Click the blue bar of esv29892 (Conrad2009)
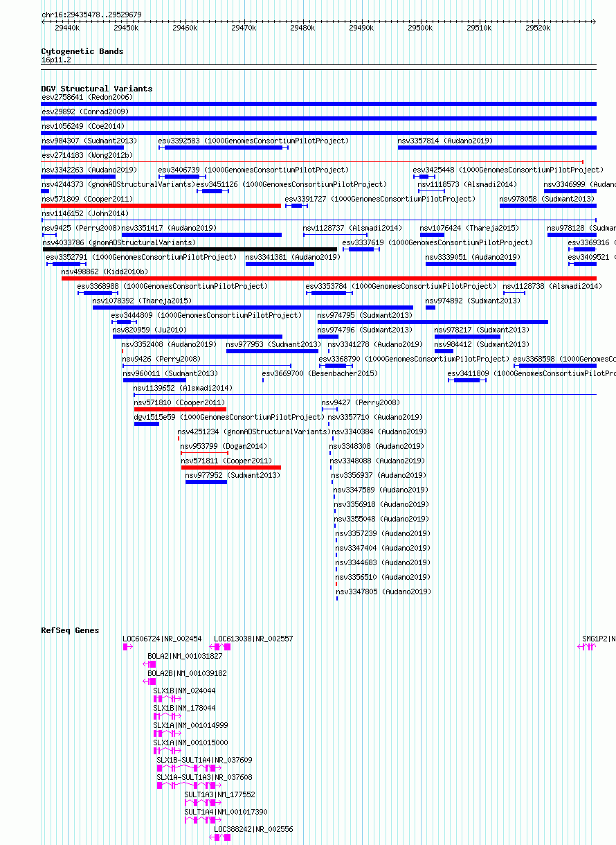 [x=318, y=118]
